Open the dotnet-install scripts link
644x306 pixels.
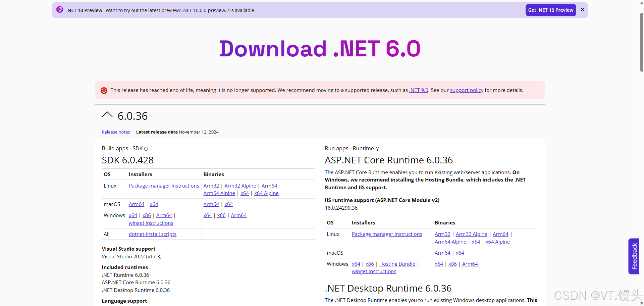[153, 234]
